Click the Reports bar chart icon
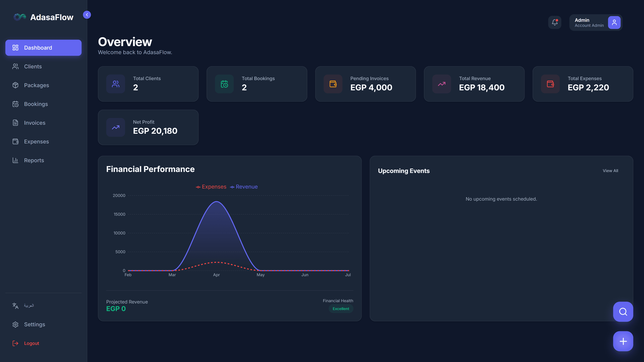This screenshot has width=644, height=362. click(15, 160)
